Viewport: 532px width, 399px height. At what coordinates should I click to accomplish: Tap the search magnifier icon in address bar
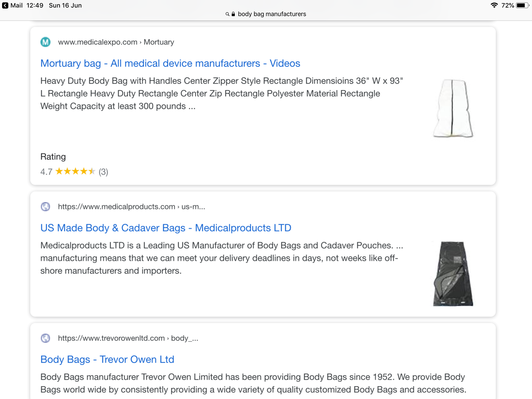tap(227, 14)
